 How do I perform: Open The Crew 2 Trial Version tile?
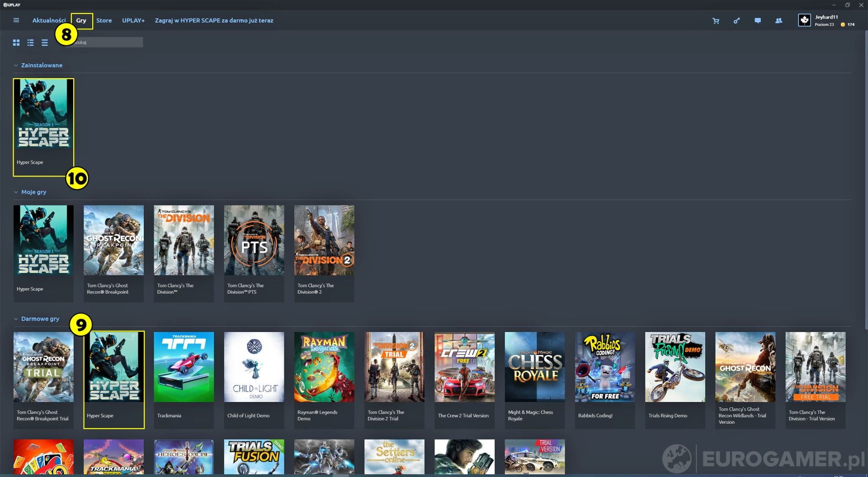(464, 380)
